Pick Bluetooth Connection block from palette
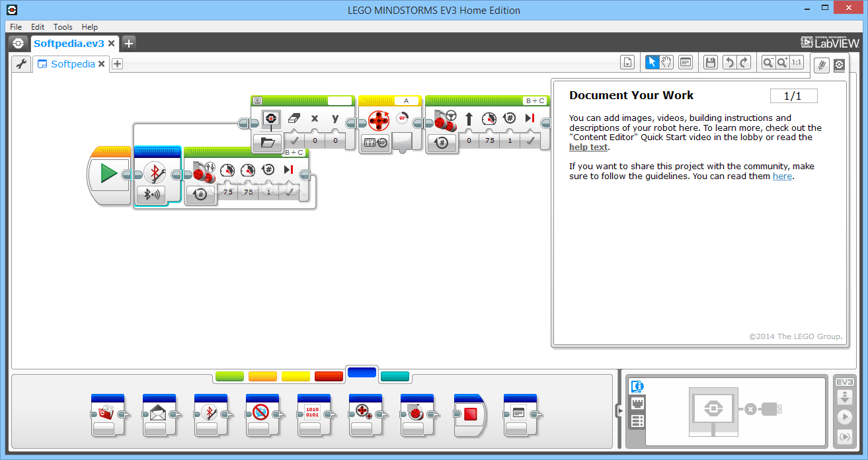Screen dimensions: 868x460 click(211, 414)
